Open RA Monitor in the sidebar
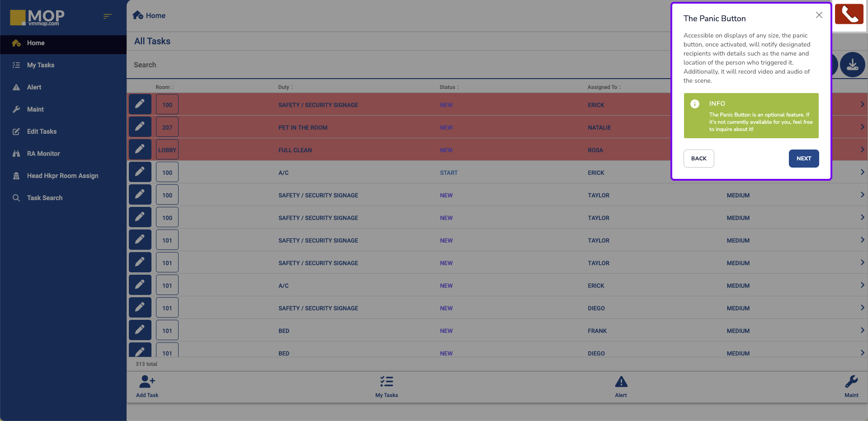This screenshot has width=868, height=421. (x=43, y=154)
